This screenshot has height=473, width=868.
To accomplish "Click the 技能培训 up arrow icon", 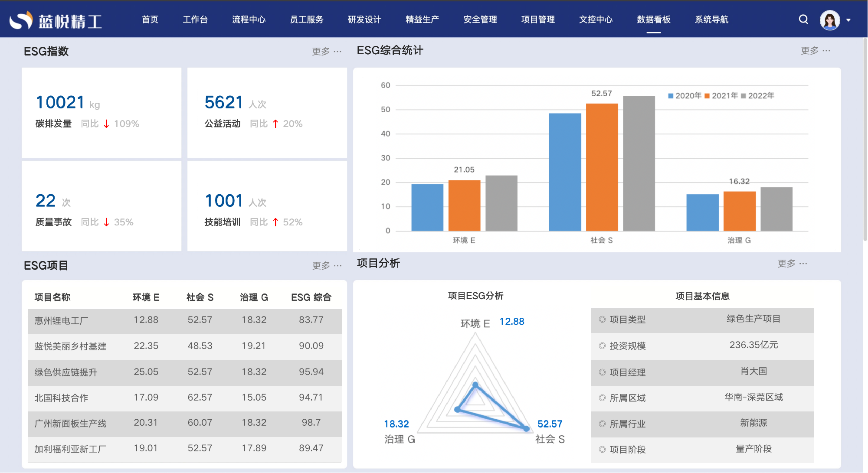I will click(x=275, y=222).
